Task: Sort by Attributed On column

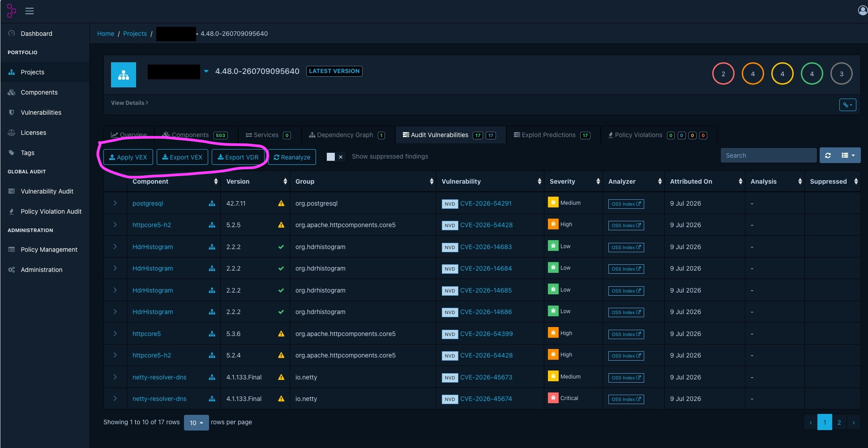Action: click(x=705, y=181)
